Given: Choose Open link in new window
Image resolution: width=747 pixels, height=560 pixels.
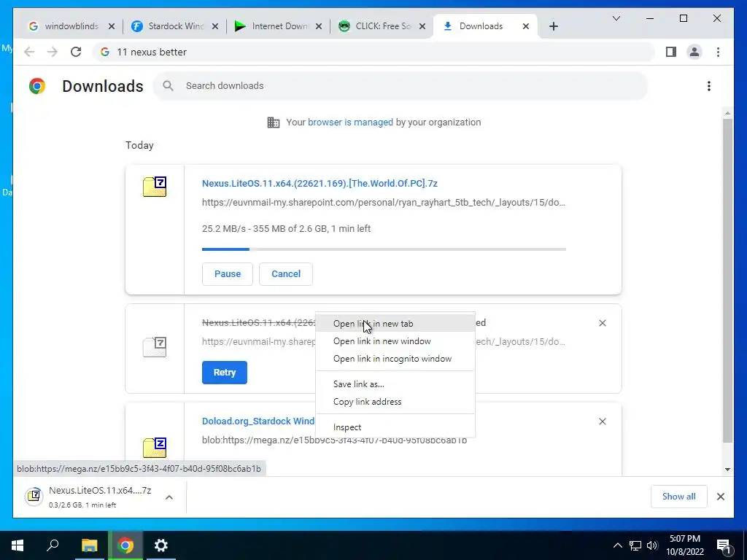Looking at the screenshot, I should [x=395, y=341].
